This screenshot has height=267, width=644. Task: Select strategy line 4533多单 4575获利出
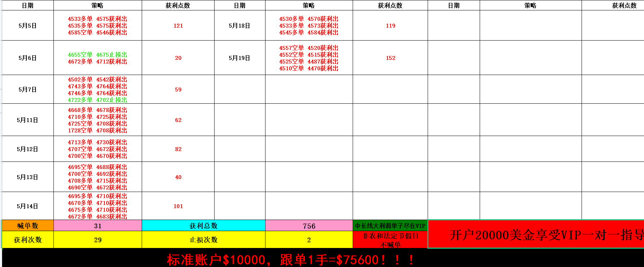click(x=98, y=19)
